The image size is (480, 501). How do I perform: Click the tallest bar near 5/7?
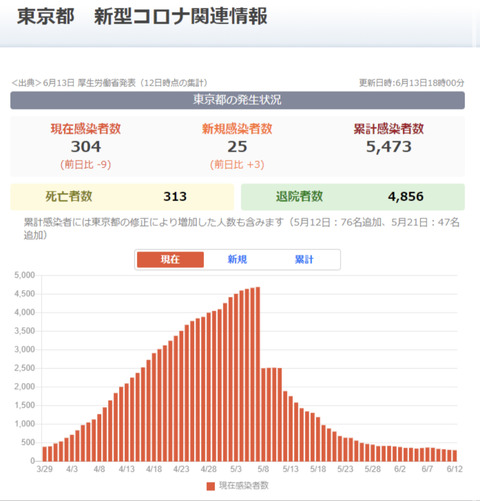(258, 374)
